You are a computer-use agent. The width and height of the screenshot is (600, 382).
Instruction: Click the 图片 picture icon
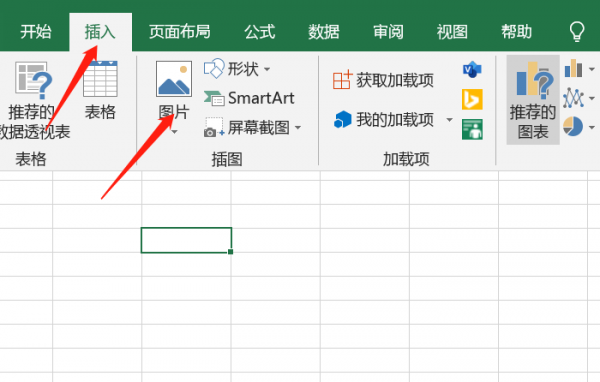click(174, 79)
